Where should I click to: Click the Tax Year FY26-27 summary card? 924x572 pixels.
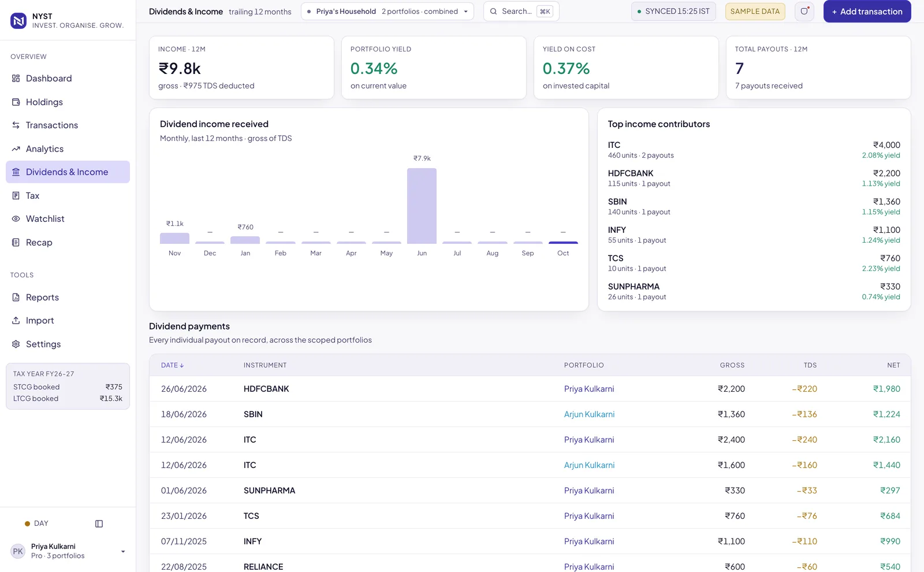tap(68, 386)
